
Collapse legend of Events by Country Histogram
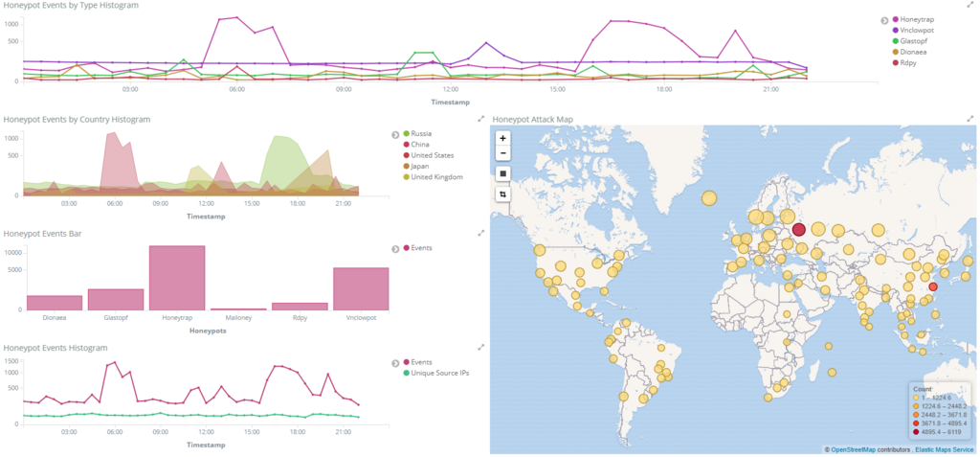pos(395,134)
